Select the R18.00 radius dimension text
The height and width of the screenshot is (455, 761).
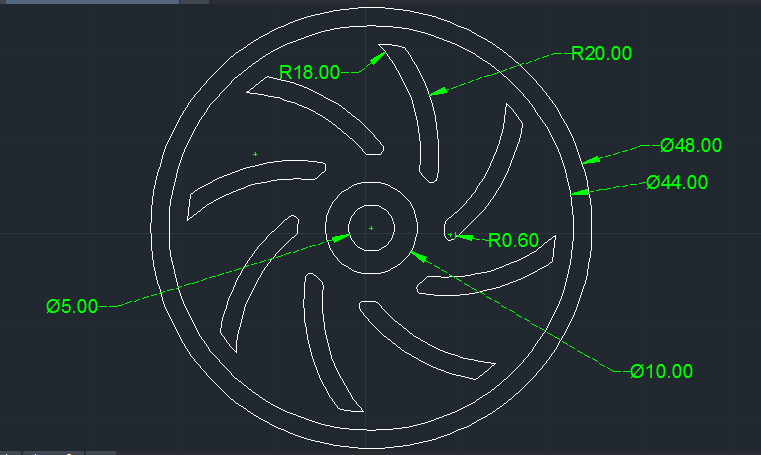pyautogui.click(x=309, y=72)
